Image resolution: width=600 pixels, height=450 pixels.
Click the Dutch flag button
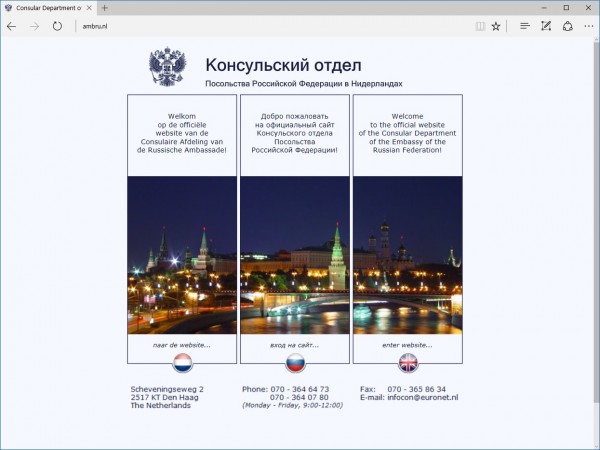182,362
